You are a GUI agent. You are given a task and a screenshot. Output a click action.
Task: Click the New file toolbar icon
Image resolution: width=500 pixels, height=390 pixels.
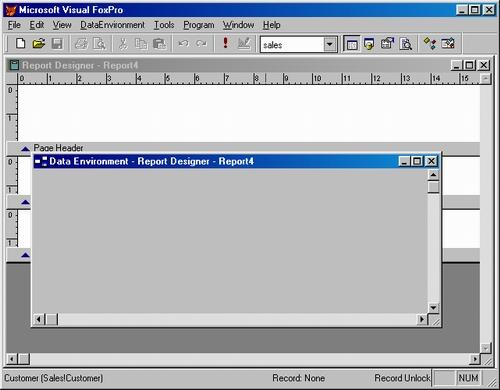click(21, 44)
